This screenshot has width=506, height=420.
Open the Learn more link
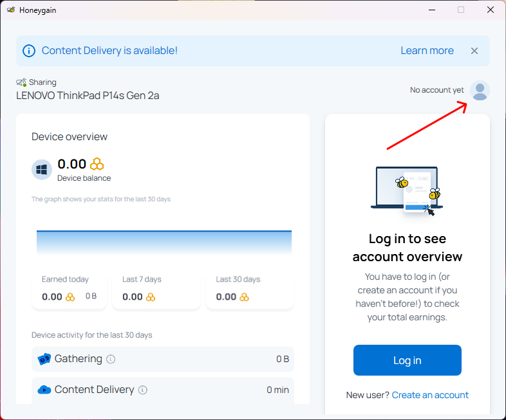click(427, 51)
